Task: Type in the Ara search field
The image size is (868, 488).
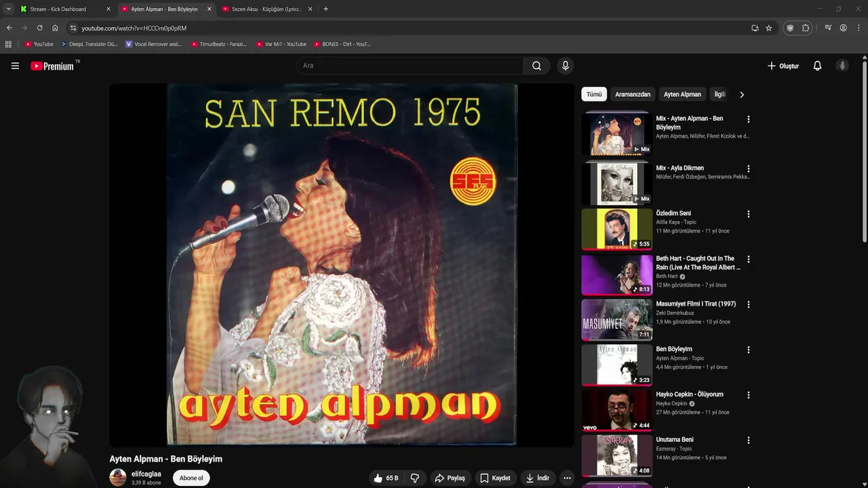Action: coord(409,66)
